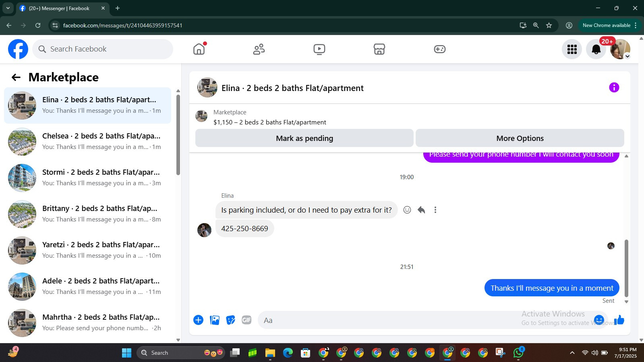Click More Options button
The height and width of the screenshot is (362, 644).
pos(520,138)
